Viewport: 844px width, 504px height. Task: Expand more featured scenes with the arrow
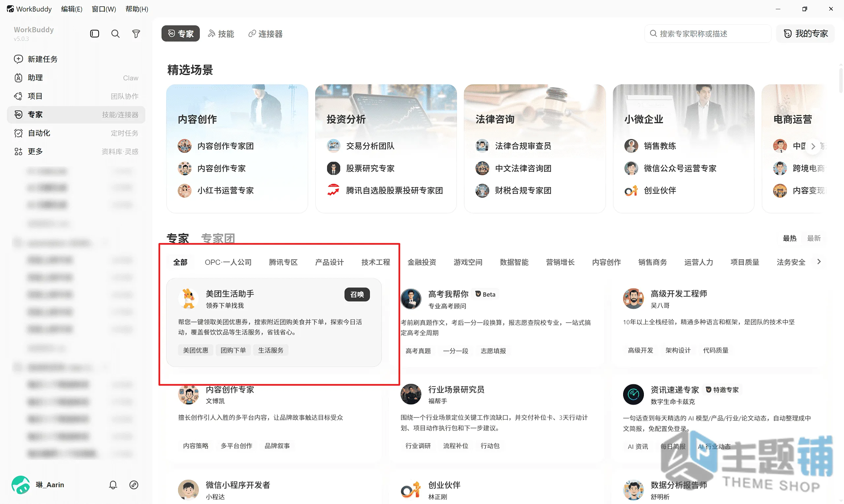tap(813, 146)
